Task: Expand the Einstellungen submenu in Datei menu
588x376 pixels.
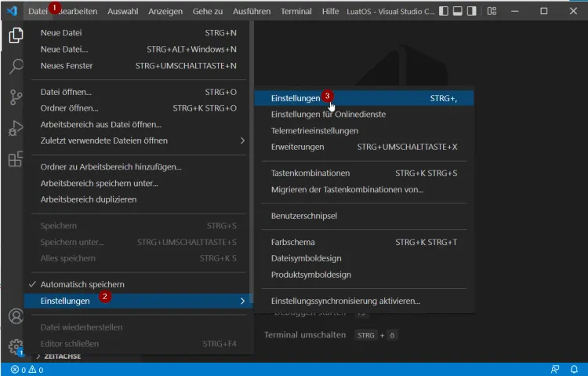Action: click(x=138, y=301)
